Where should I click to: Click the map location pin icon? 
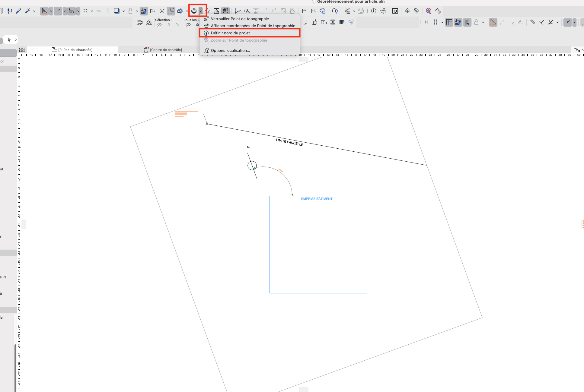point(383,11)
